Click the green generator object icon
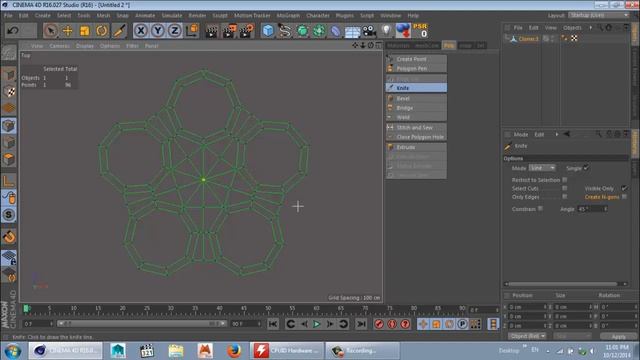This screenshot has height=360, width=640. point(302,31)
